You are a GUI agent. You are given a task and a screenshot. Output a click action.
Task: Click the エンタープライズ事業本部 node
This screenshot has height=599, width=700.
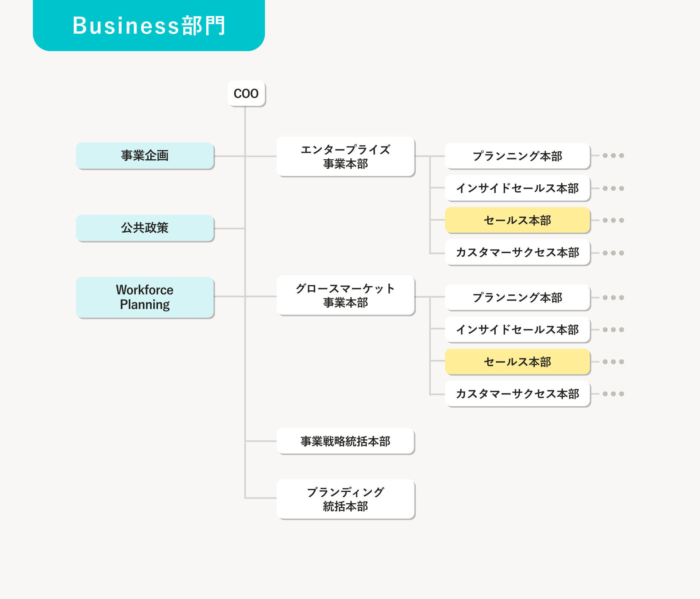click(345, 157)
